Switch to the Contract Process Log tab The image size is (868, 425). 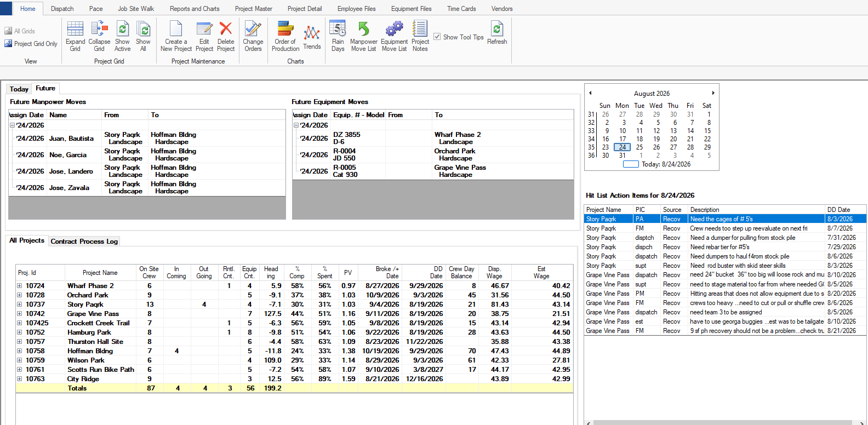coord(84,242)
